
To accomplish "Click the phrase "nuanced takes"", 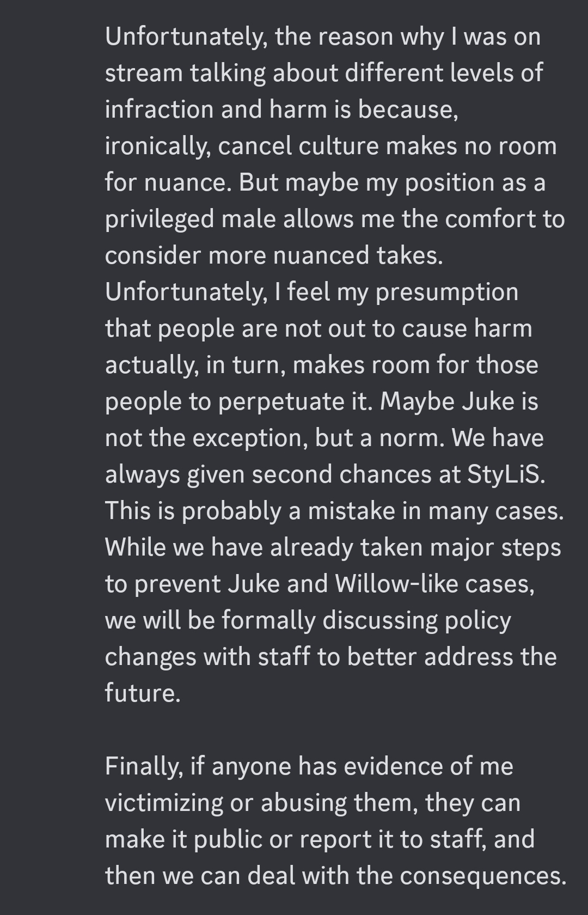I will (x=358, y=255).
